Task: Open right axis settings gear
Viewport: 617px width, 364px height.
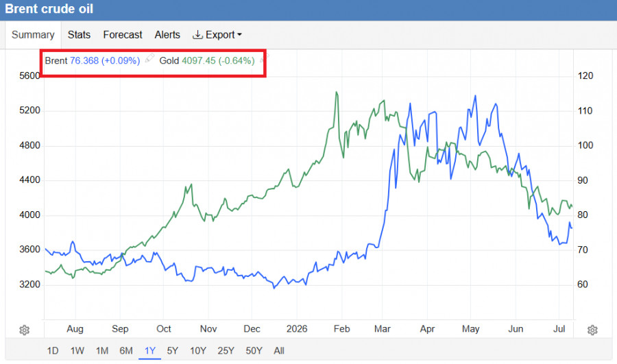Action: click(x=592, y=330)
